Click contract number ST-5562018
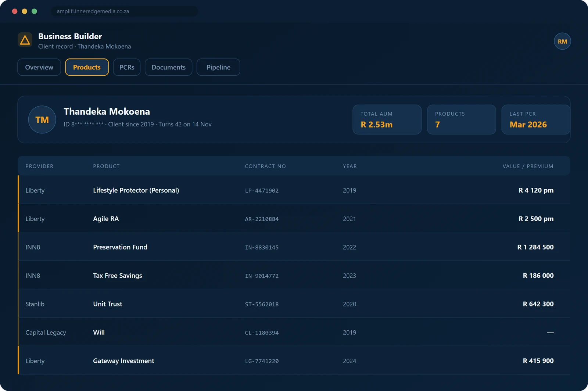The image size is (588, 391). tap(262, 304)
